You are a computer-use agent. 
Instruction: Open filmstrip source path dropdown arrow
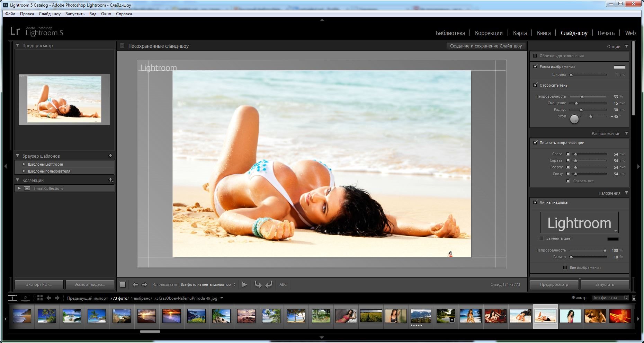(222, 298)
